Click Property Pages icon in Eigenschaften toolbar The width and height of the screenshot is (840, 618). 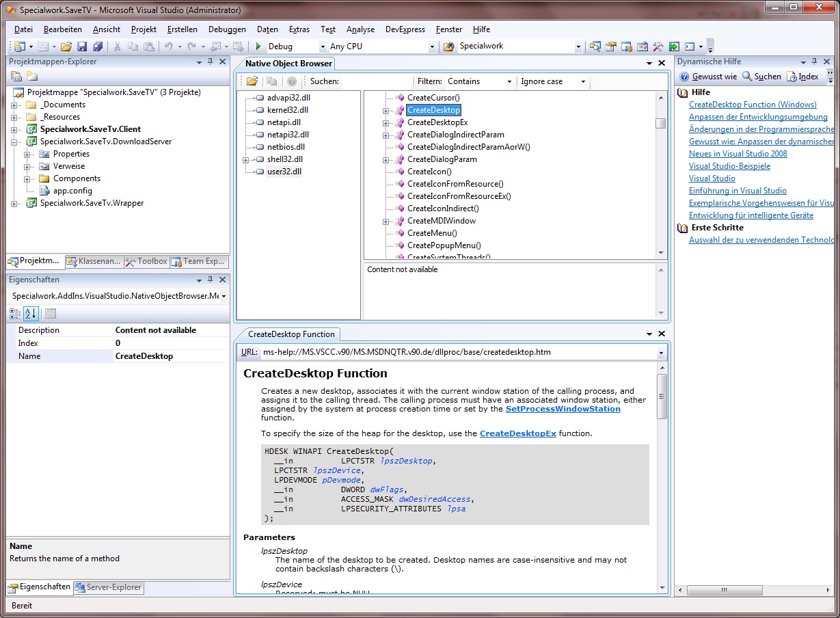tap(51, 314)
